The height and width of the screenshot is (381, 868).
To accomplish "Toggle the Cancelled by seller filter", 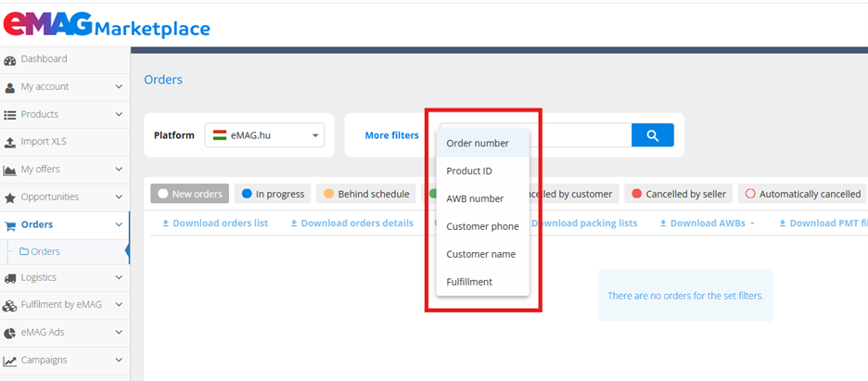I will pyautogui.click(x=679, y=194).
